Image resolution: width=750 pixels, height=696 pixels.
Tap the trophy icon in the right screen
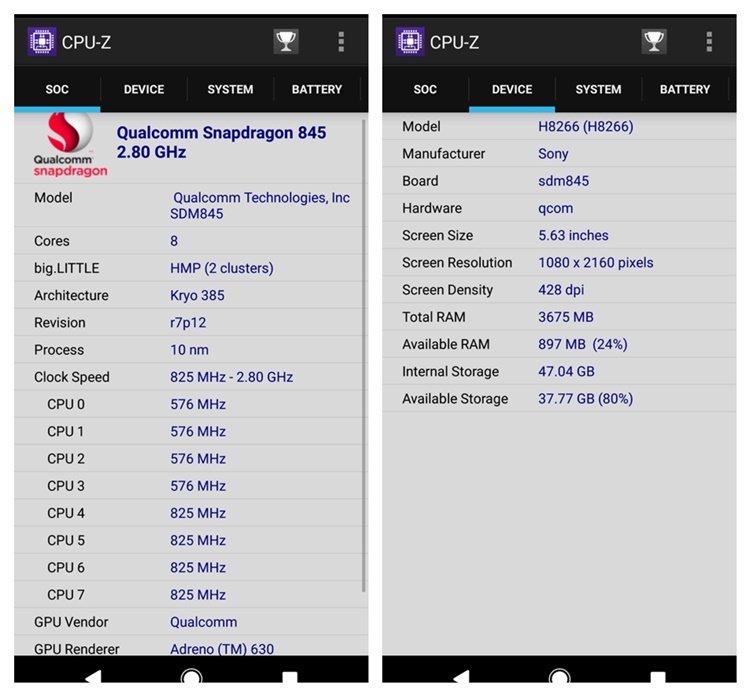pyautogui.click(x=654, y=42)
